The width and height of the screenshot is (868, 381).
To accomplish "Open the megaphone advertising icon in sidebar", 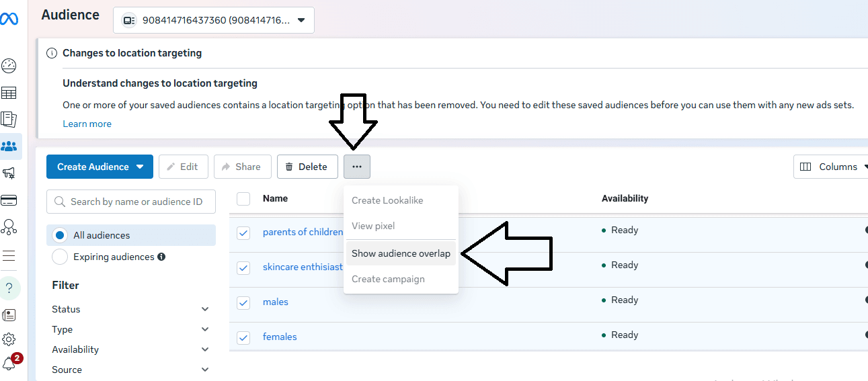I will tap(9, 173).
